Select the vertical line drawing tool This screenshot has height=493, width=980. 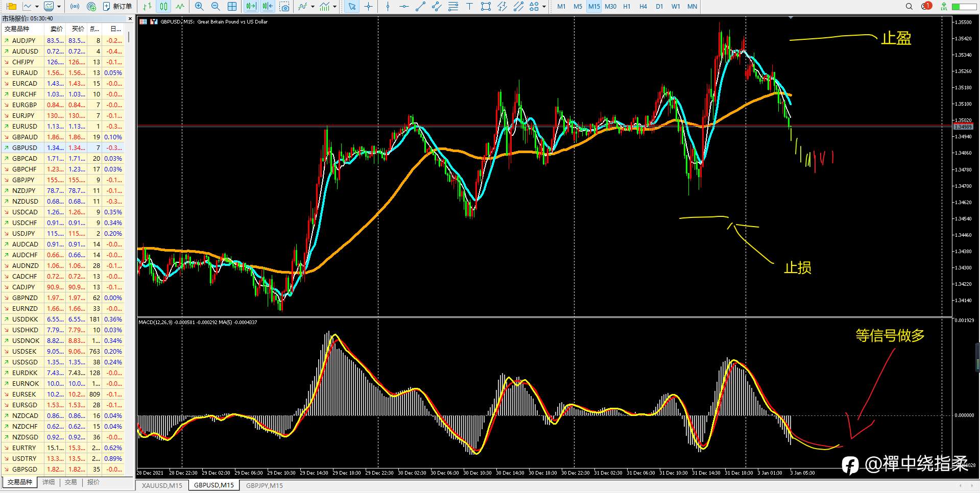(388, 7)
